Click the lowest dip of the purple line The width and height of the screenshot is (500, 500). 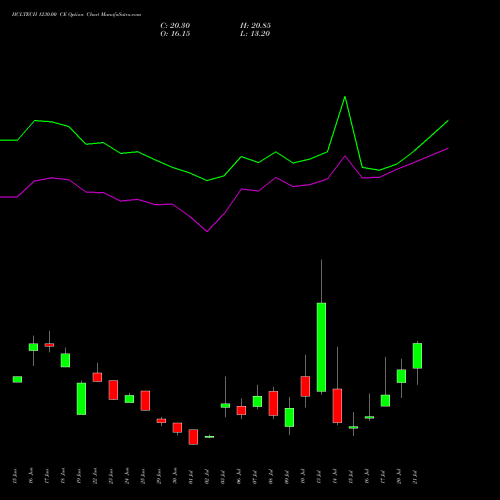pos(207,231)
